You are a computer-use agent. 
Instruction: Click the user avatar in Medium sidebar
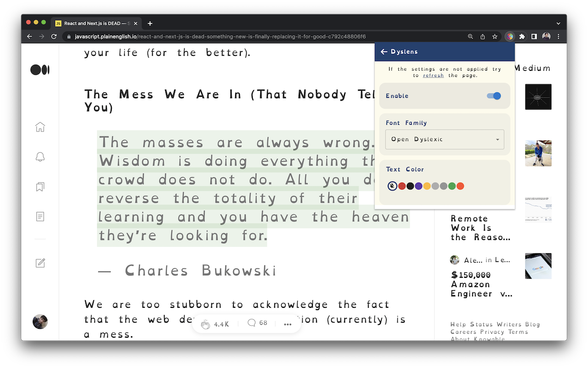[x=40, y=322]
